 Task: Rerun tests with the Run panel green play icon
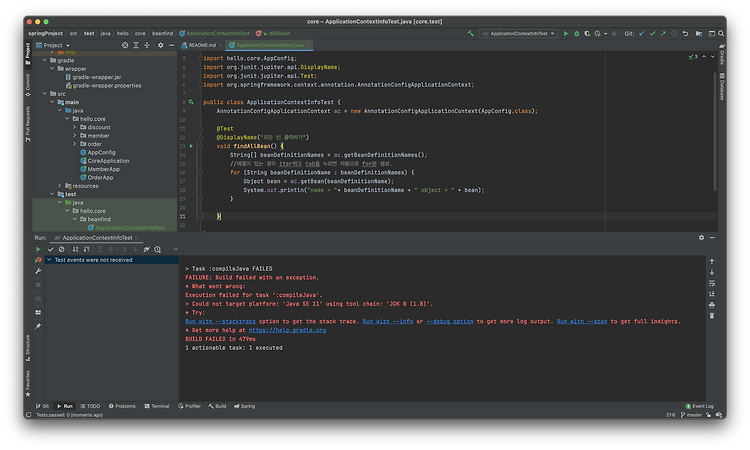point(38,249)
